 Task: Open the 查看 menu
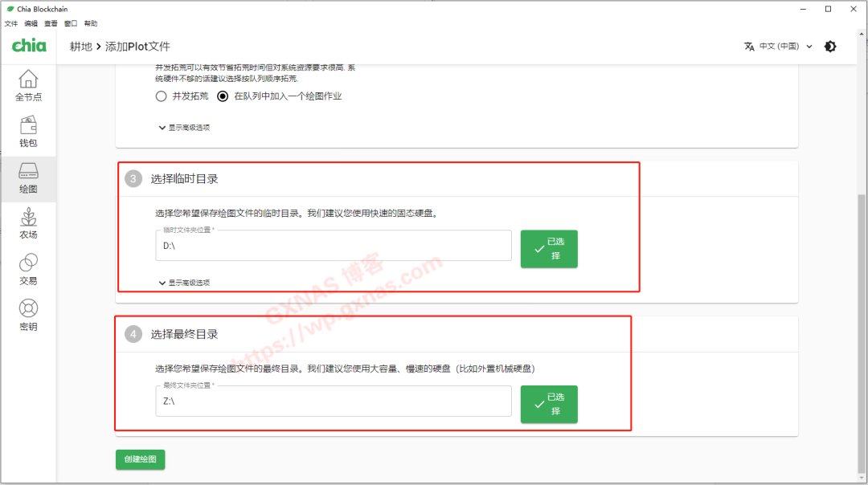tap(51, 24)
